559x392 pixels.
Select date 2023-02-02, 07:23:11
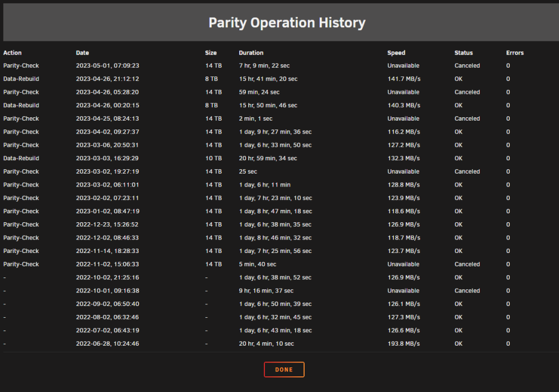[x=107, y=198]
